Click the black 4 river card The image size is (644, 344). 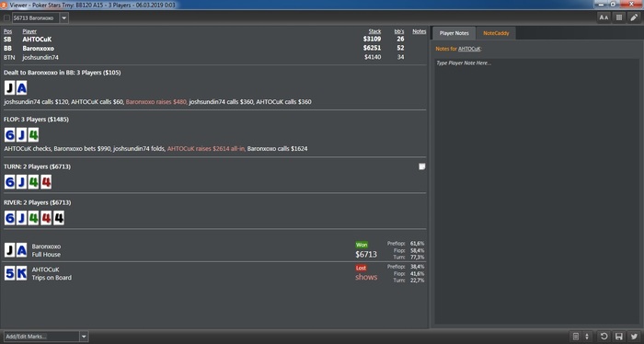[x=58, y=218]
